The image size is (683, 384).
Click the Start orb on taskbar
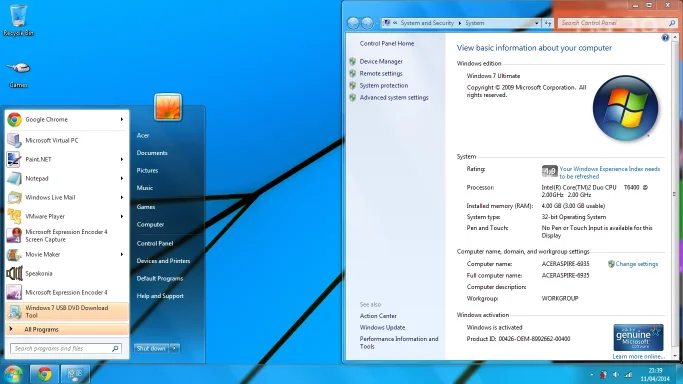point(13,374)
